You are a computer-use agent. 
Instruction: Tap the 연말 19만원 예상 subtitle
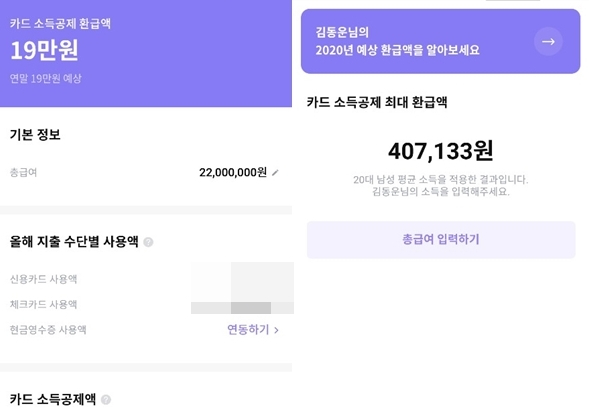45,79
